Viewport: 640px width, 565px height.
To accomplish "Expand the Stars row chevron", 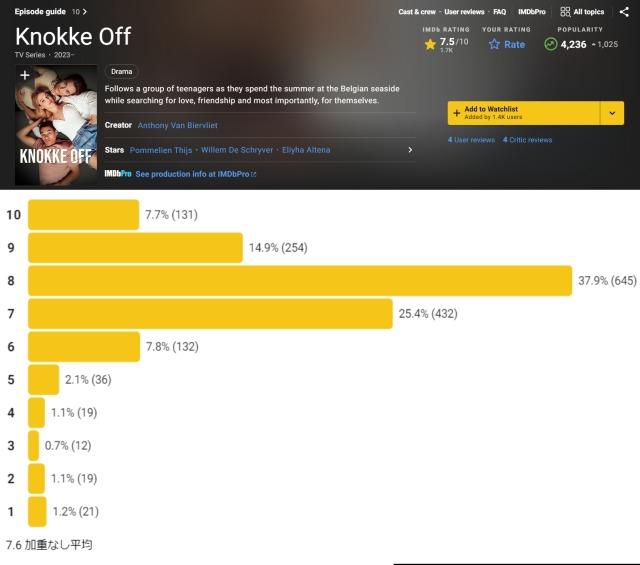I will click(x=410, y=150).
